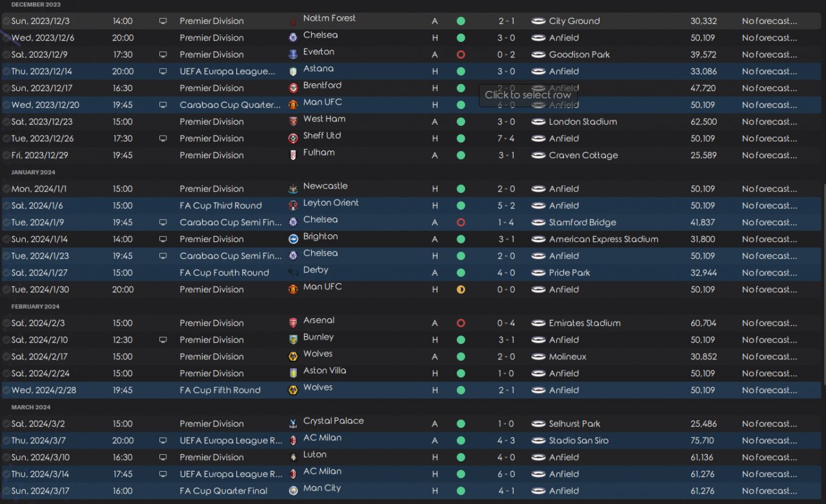
Task: Click the TV icon on the Astana fixture
Action: 163,71
